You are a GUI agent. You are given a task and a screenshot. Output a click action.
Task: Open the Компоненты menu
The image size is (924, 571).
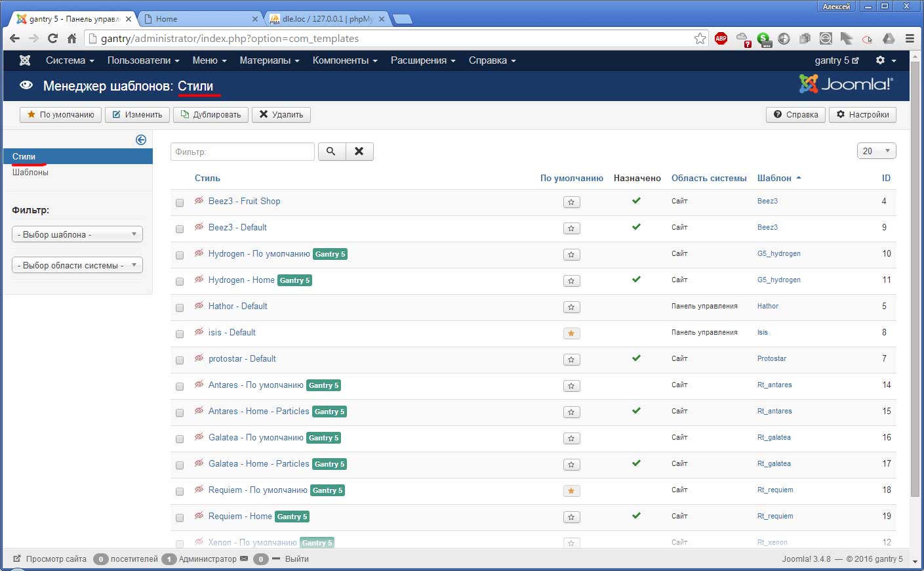point(345,60)
